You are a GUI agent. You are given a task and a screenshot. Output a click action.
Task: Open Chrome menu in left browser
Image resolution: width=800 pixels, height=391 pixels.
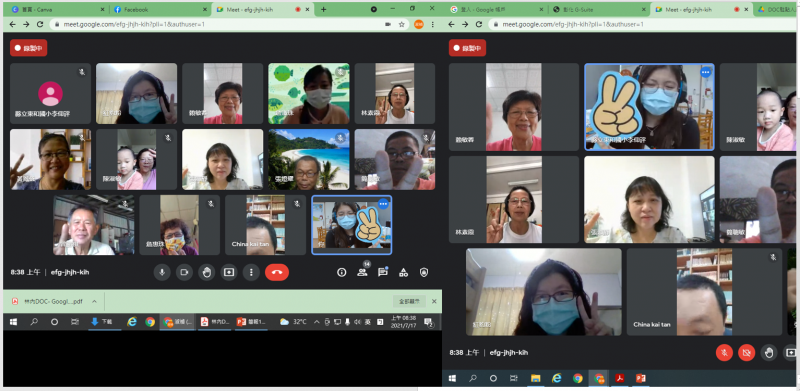[433, 24]
